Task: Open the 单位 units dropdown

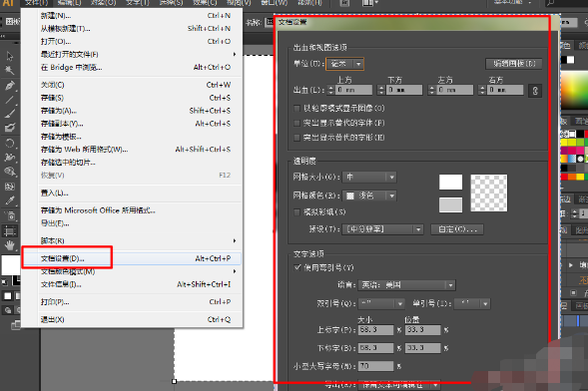Action: pyautogui.click(x=345, y=64)
